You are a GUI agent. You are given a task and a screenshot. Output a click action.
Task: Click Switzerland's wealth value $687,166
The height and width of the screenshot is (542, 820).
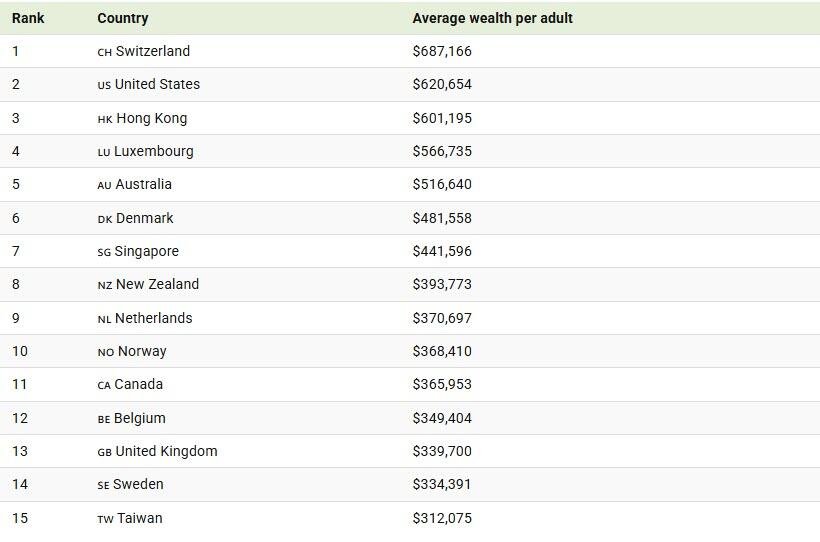(442, 51)
